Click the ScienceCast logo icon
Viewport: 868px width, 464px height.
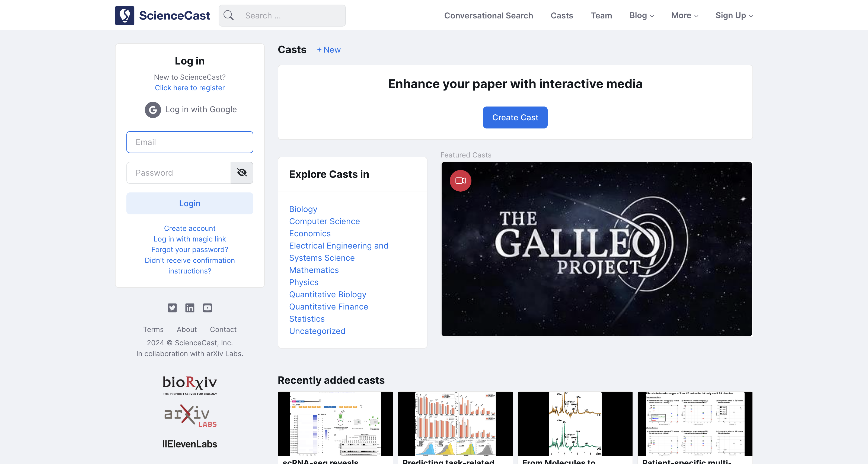tap(124, 15)
